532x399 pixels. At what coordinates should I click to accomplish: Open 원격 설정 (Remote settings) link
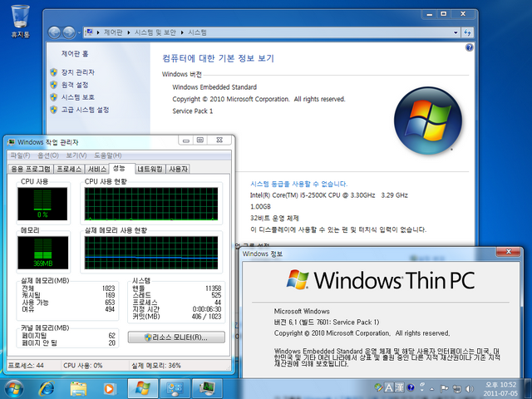pyautogui.click(x=75, y=85)
